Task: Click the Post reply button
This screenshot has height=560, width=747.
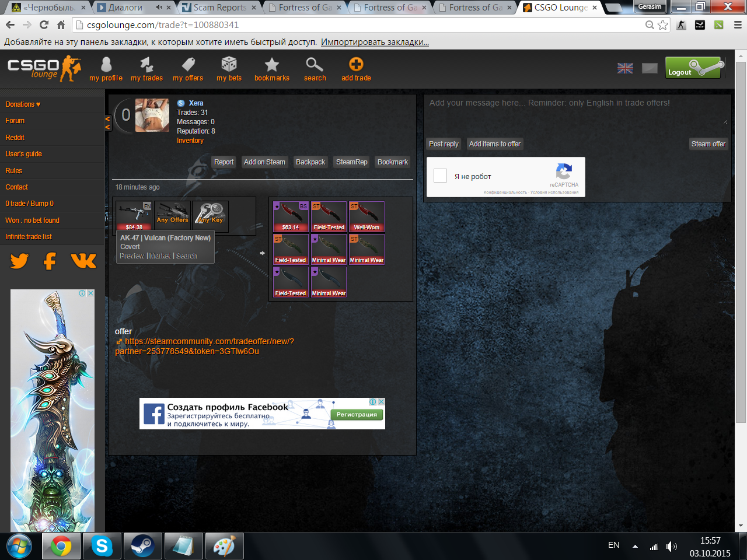Action: pyautogui.click(x=444, y=144)
